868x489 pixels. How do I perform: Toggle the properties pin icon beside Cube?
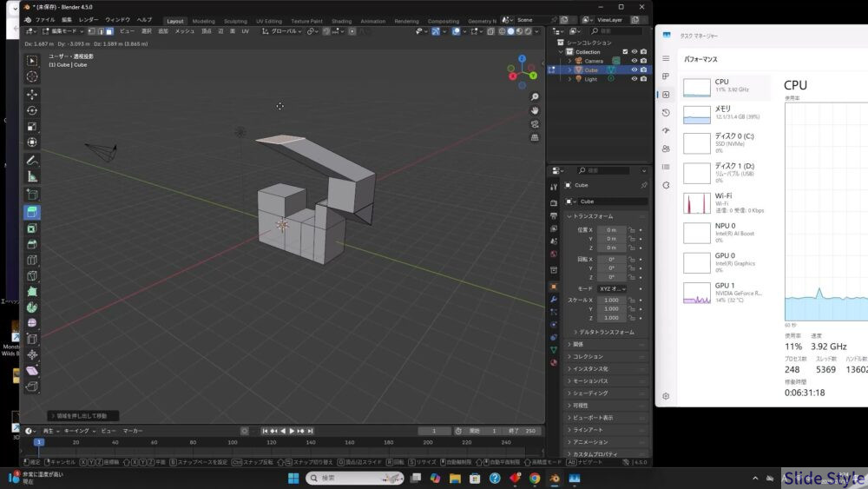coord(643,185)
